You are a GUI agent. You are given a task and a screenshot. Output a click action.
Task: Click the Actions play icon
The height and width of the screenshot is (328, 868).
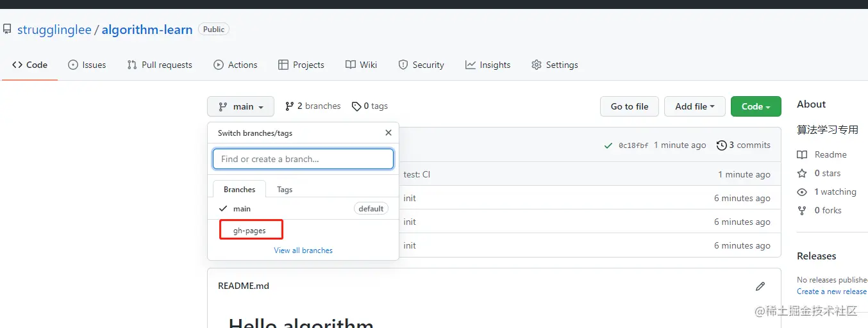tap(219, 65)
